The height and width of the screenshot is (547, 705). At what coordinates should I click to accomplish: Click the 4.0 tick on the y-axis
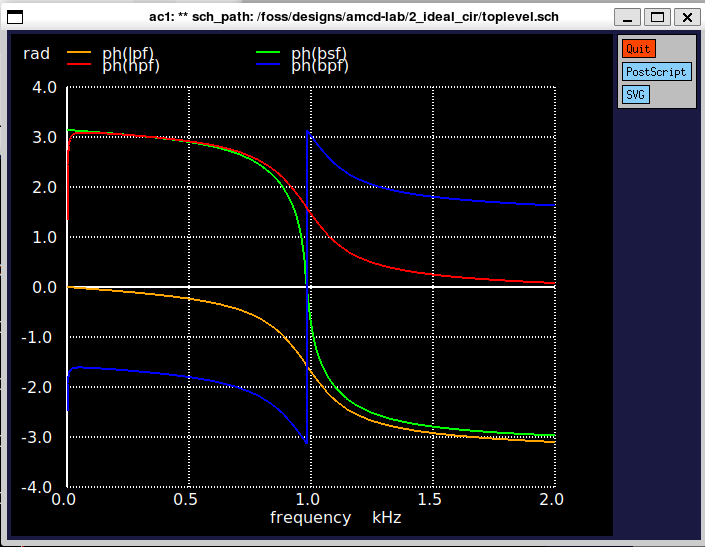[44, 87]
